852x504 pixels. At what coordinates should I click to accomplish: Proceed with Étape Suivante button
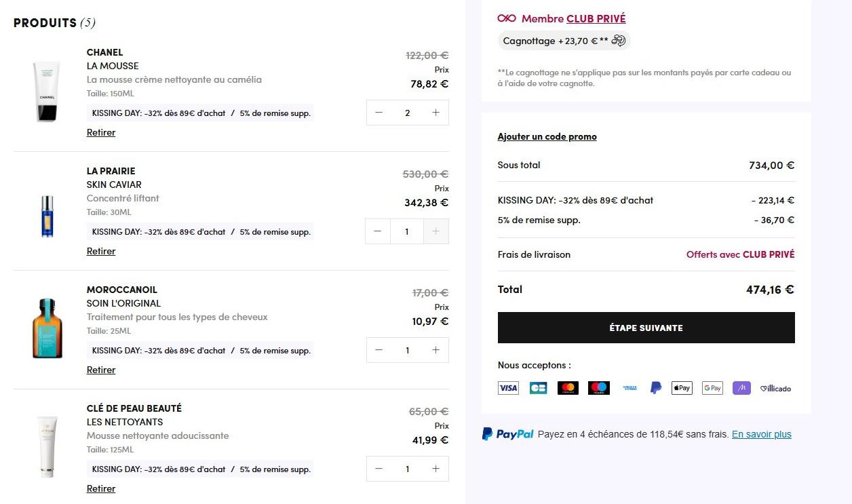point(646,328)
